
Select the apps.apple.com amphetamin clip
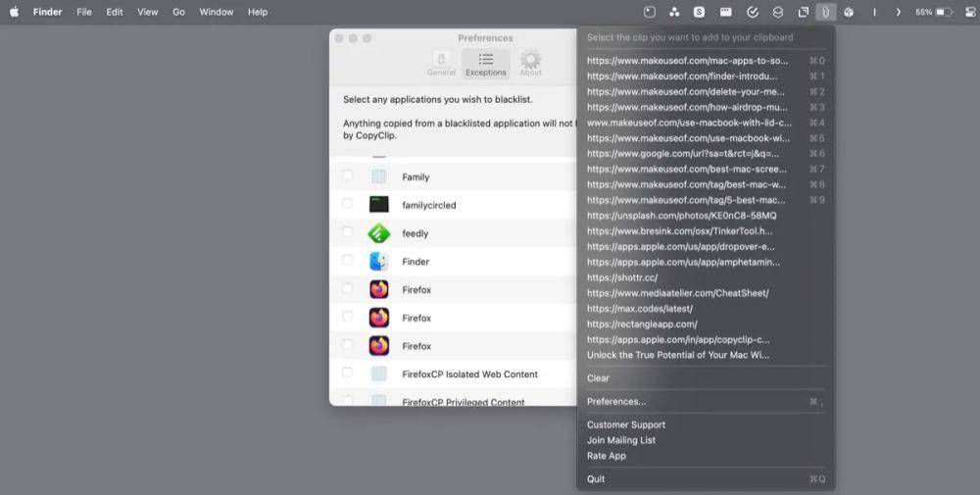click(x=706, y=262)
